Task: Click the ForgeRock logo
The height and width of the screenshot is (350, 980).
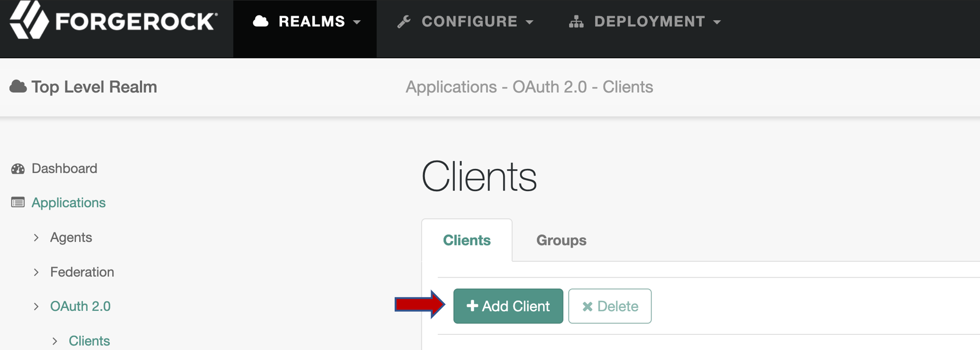Action: 114,21
